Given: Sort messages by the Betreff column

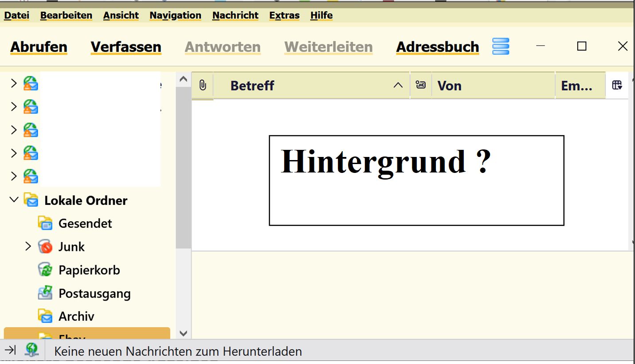Looking at the screenshot, I should click(252, 86).
